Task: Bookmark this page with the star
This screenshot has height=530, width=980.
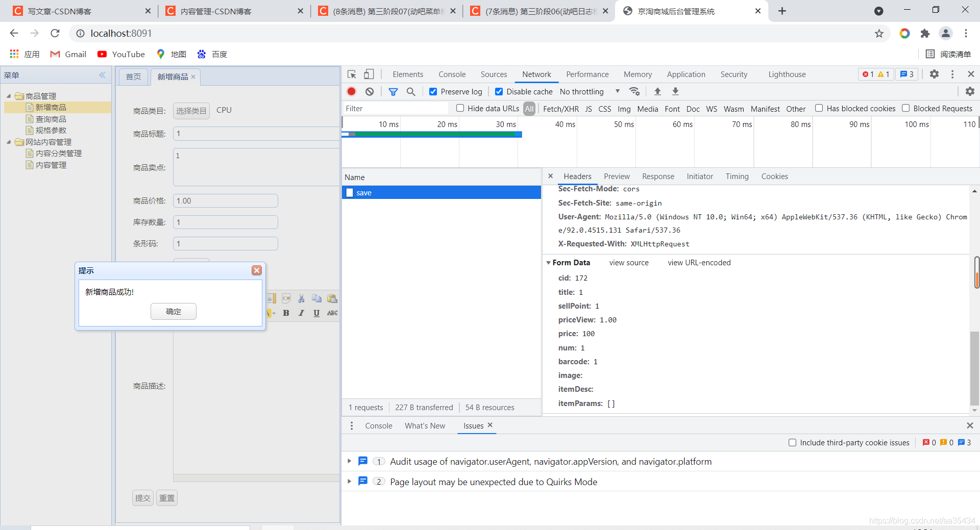Action: [x=879, y=34]
